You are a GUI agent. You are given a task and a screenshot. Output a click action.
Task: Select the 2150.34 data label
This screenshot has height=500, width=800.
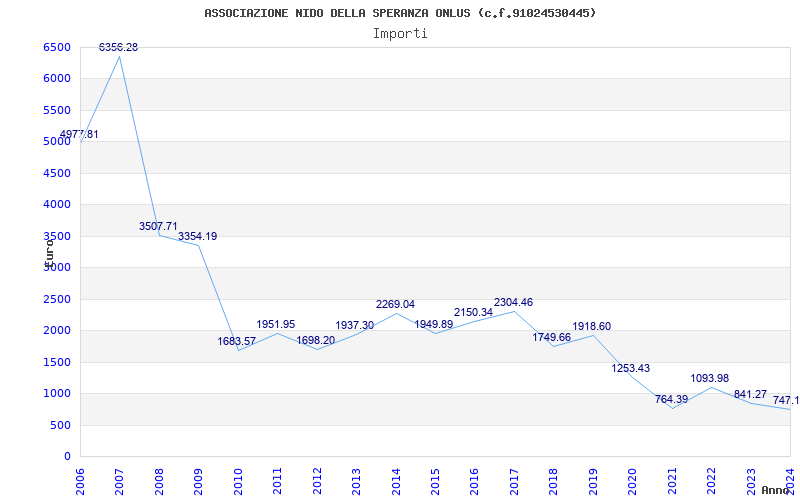[473, 312]
